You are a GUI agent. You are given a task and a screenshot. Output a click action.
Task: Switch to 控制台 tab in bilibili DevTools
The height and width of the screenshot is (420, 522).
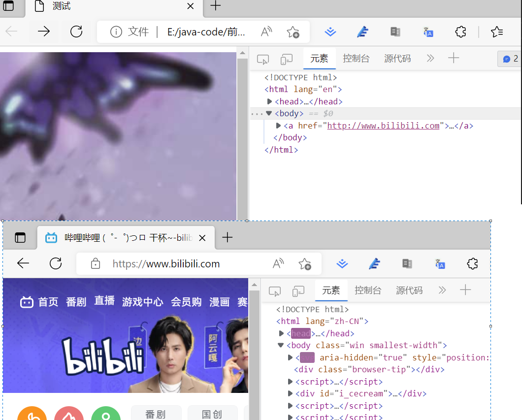click(x=368, y=290)
